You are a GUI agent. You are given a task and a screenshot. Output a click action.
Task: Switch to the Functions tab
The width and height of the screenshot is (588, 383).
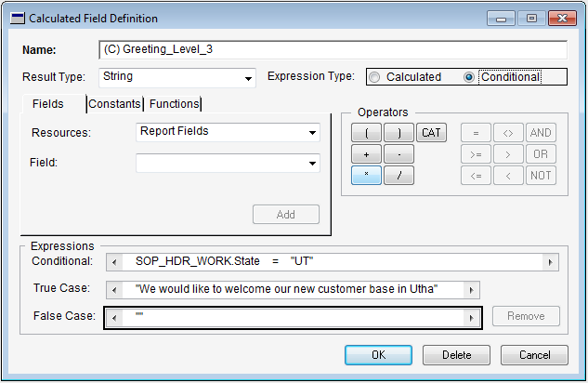point(174,104)
